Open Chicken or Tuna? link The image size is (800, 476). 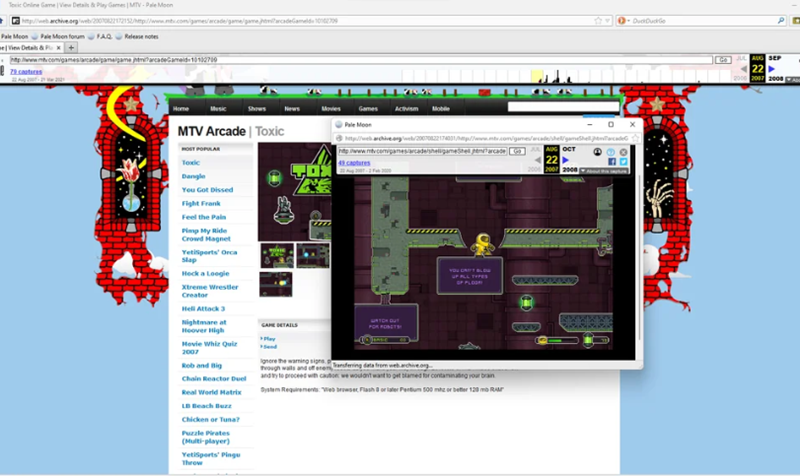(210, 420)
